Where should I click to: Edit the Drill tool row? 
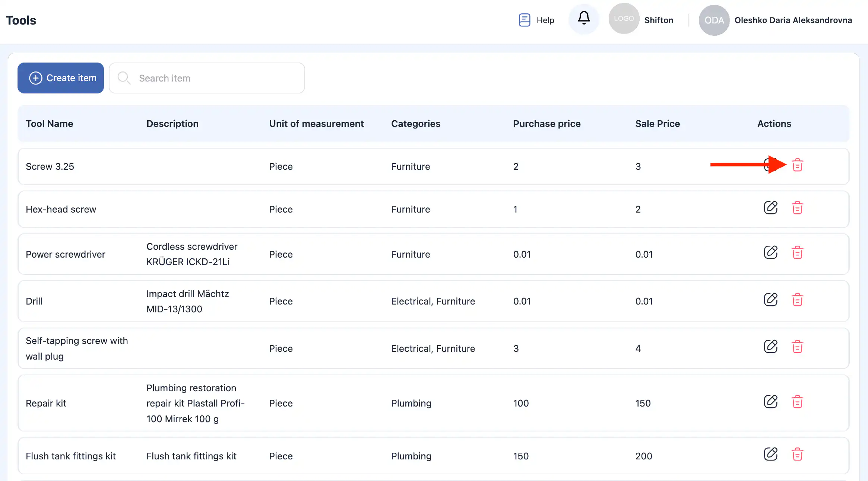pyautogui.click(x=770, y=300)
